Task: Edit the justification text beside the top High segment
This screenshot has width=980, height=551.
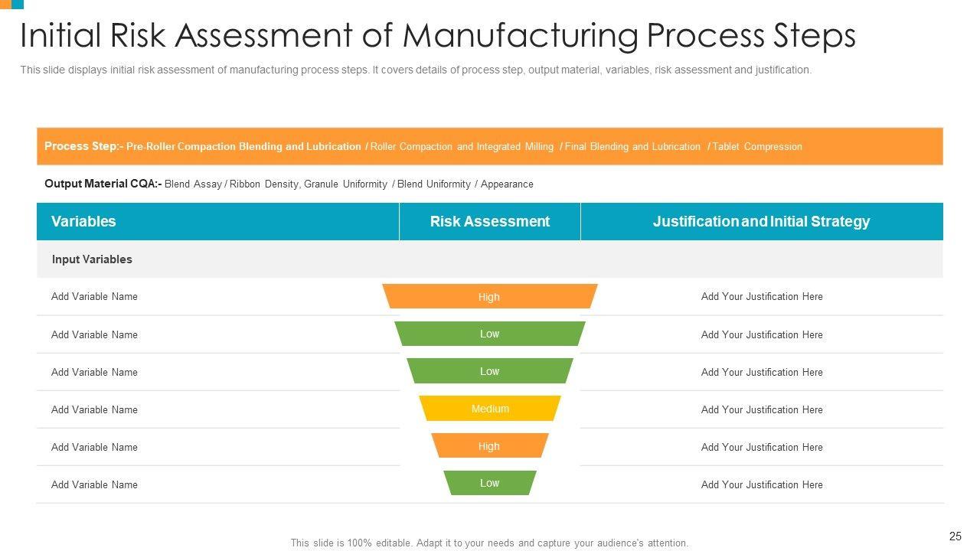Action: click(x=762, y=296)
